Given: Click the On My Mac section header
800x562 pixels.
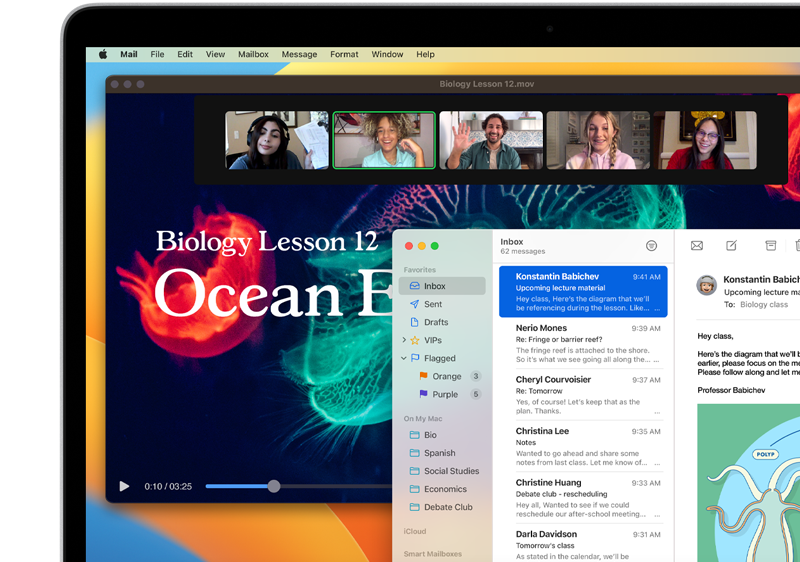Looking at the screenshot, I should point(423,419).
